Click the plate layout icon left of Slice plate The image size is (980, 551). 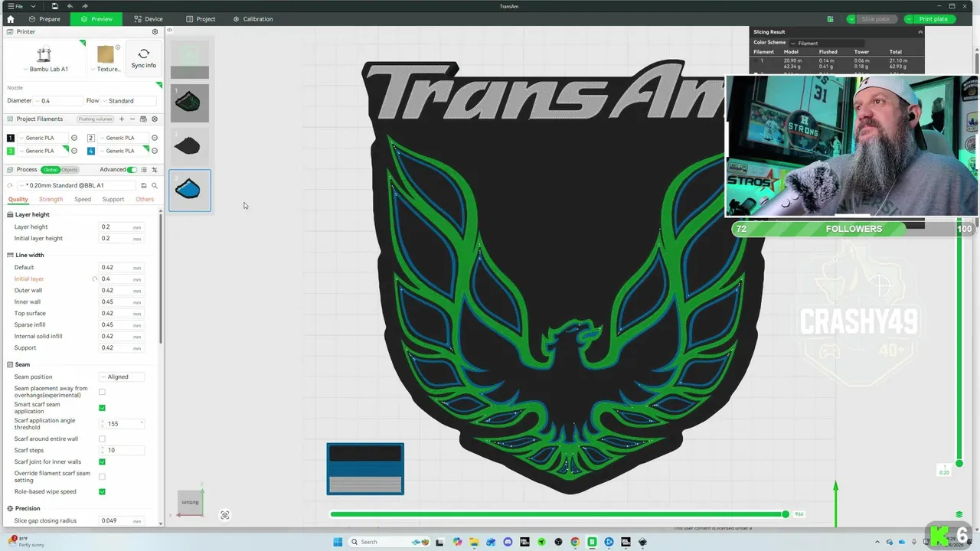(x=830, y=19)
